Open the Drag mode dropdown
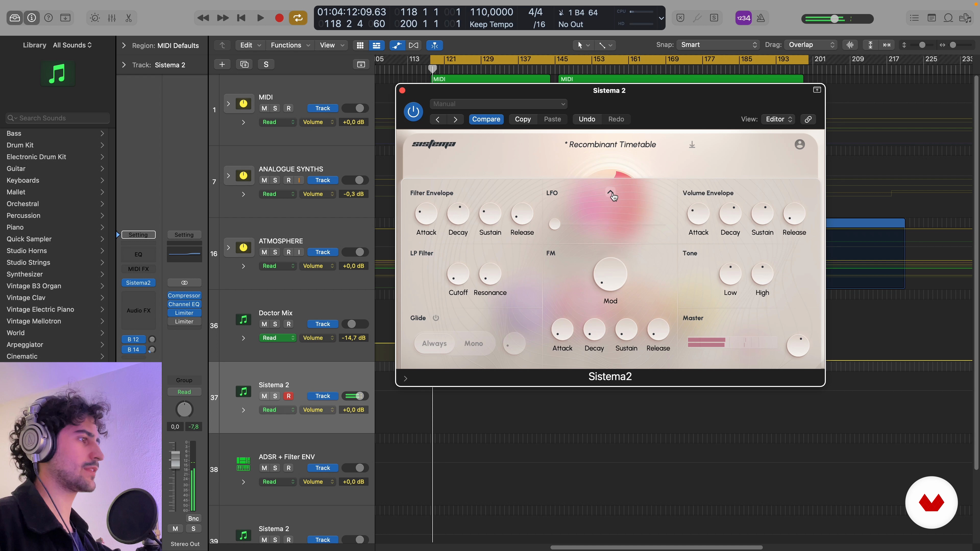Image resolution: width=980 pixels, height=551 pixels. (811, 45)
